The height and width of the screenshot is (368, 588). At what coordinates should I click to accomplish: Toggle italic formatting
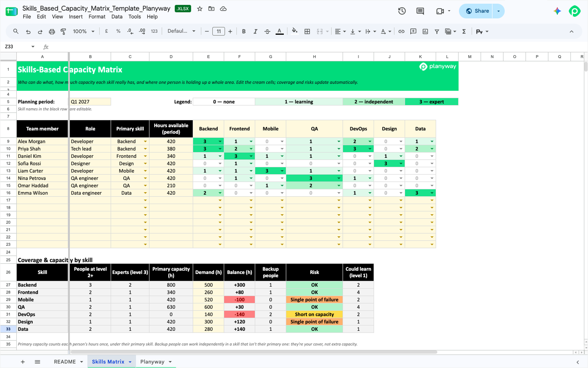256,31
